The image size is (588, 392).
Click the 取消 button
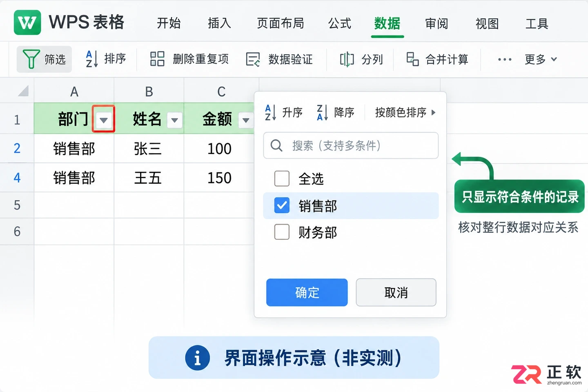(396, 292)
